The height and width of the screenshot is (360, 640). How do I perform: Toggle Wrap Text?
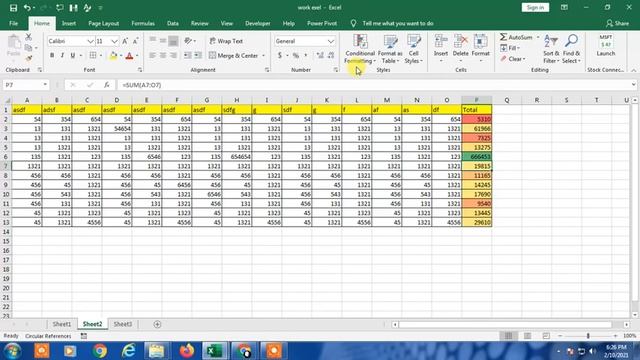(226, 41)
